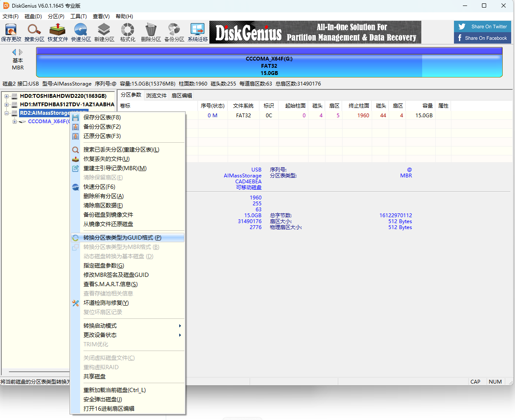The image size is (515, 420).
Task: Choose 清除扇区数据(E) menu entry
Action: (128, 205)
